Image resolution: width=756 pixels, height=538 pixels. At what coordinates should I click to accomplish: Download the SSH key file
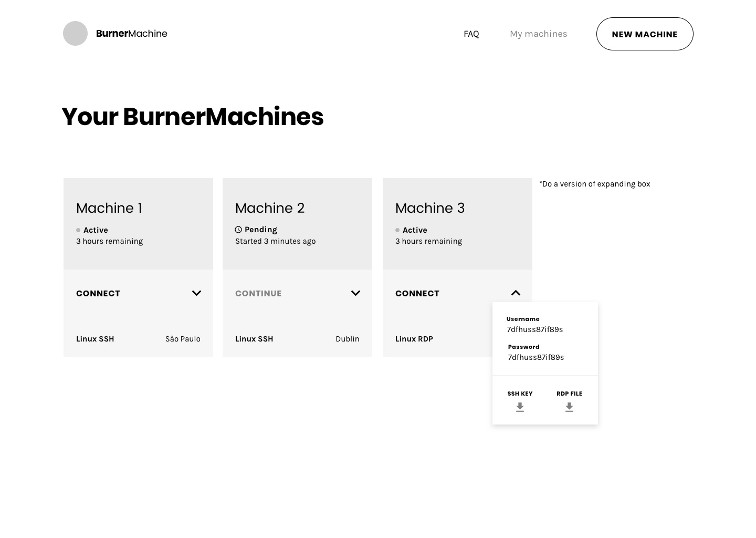point(520,407)
